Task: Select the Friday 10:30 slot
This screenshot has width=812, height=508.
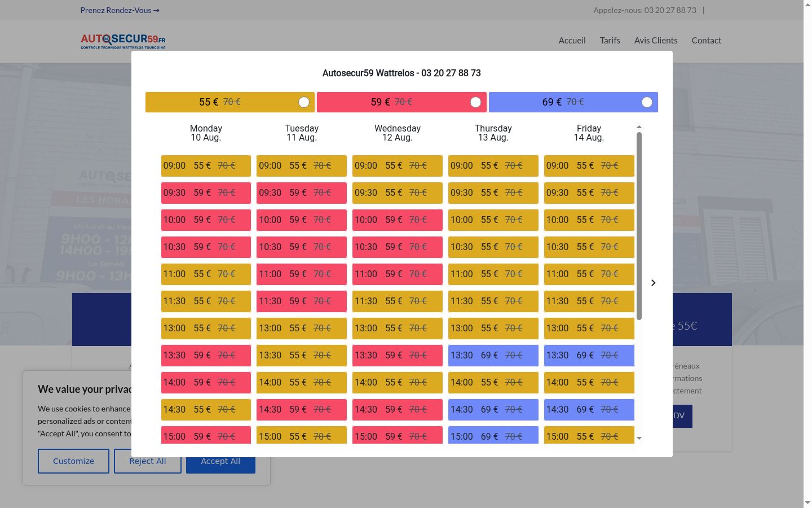Action: coord(589,247)
